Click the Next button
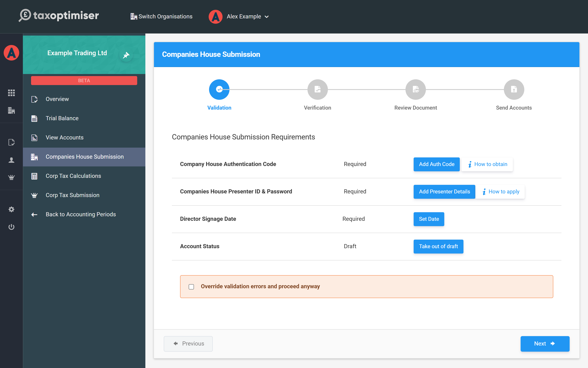 pyautogui.click(x=545, y=344)
